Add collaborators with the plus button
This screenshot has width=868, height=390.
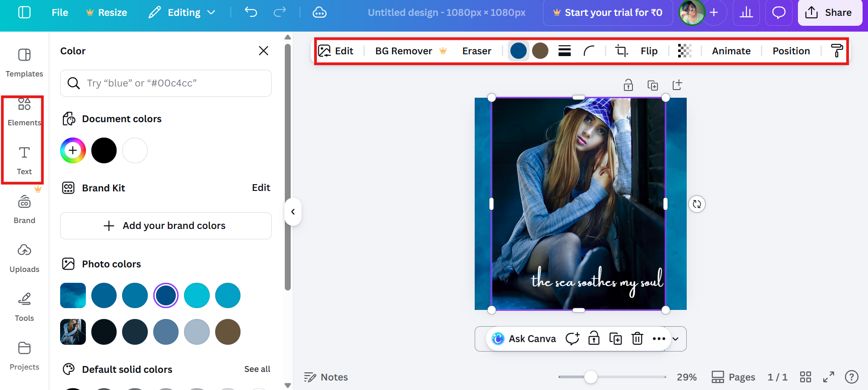point(714,12)
